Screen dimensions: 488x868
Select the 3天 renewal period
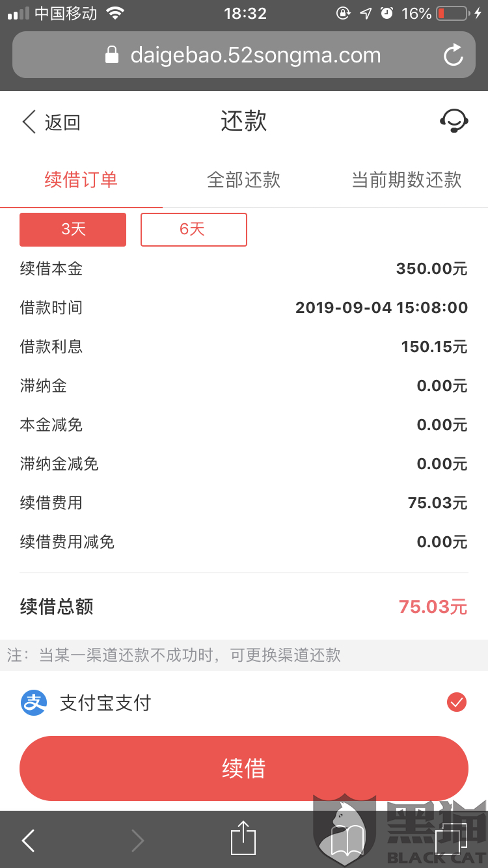[73, 229]
